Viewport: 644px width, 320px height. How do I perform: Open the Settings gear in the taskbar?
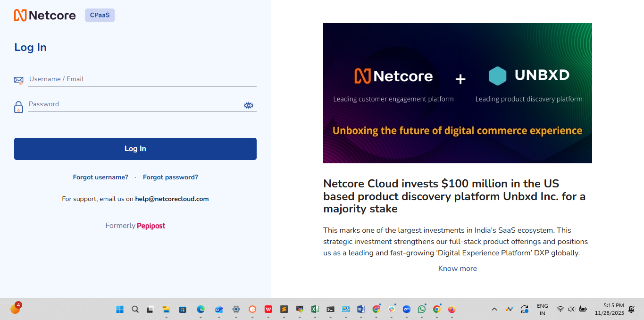click(x=236, y=309)
